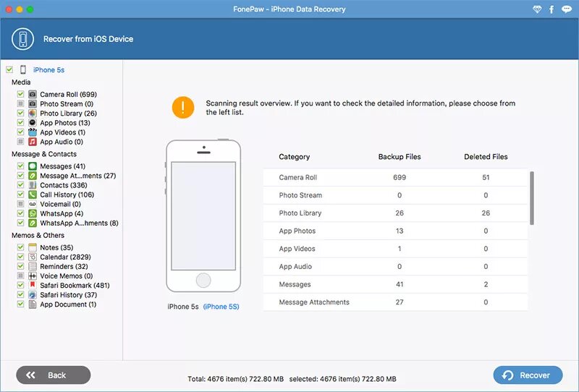Screen dimensions: 579x392
Task: Select the Camera Roll table row label
Action: coord(298,177)
